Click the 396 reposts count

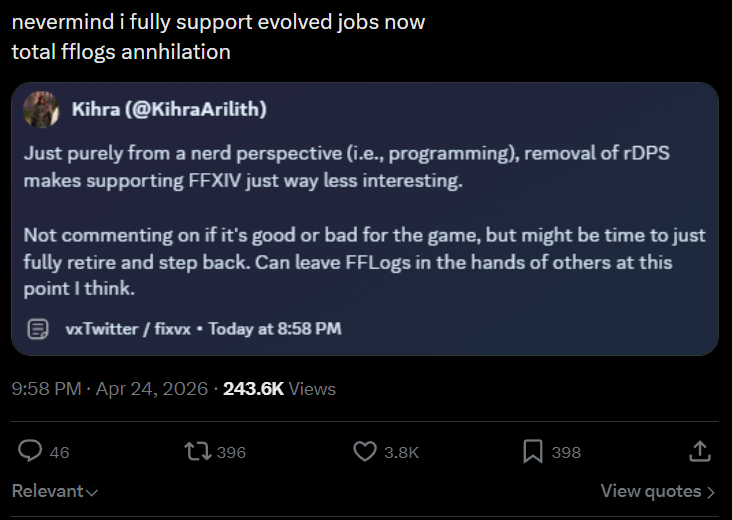click(x=231, y=453)
